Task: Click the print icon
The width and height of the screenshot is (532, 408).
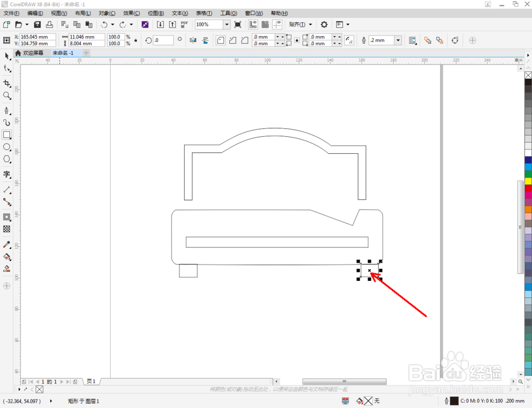Action: pyautogui.click(x=49, y=24)
